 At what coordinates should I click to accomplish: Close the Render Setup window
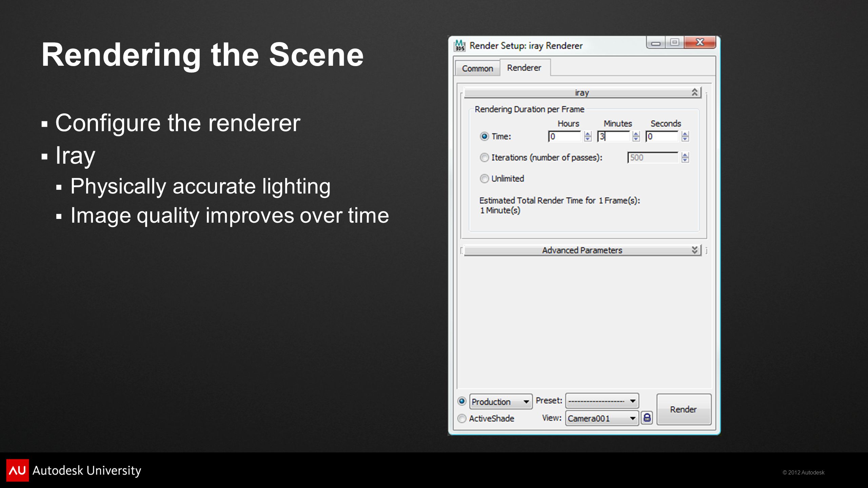700,43
